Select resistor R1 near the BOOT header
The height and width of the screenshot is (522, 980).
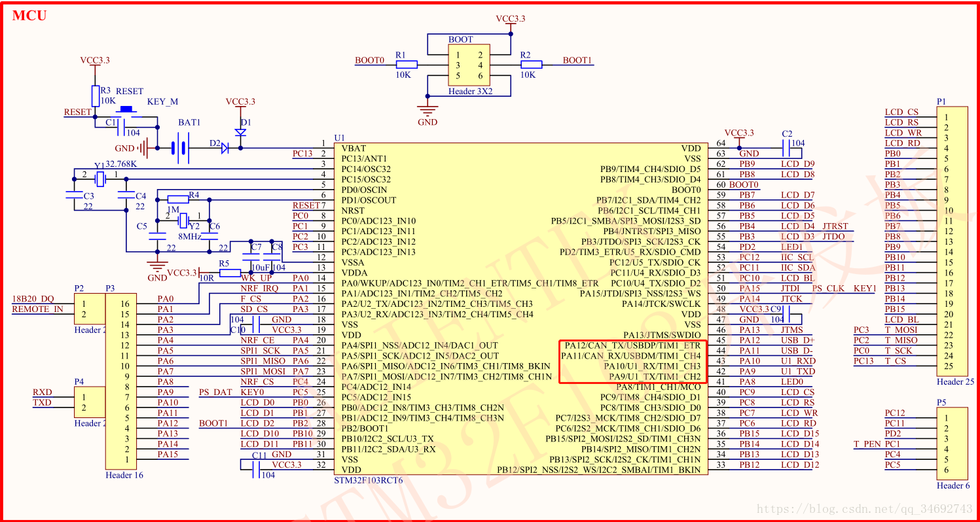tap(407, 63)
